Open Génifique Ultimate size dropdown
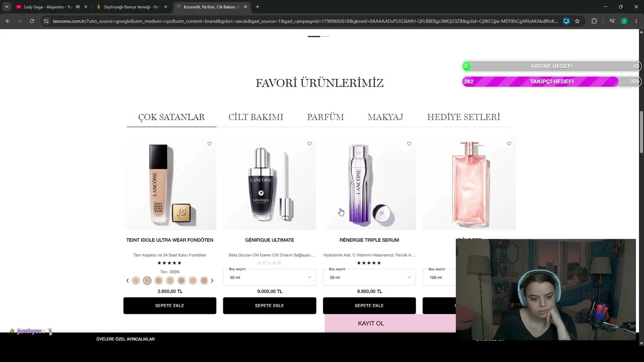The height and width of the screenshot is (362, 644). tap(270, 277)
